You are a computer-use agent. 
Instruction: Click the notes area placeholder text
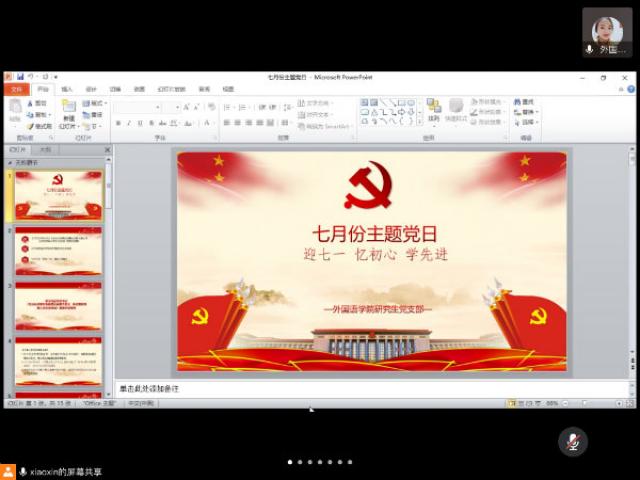coord(150,388)
